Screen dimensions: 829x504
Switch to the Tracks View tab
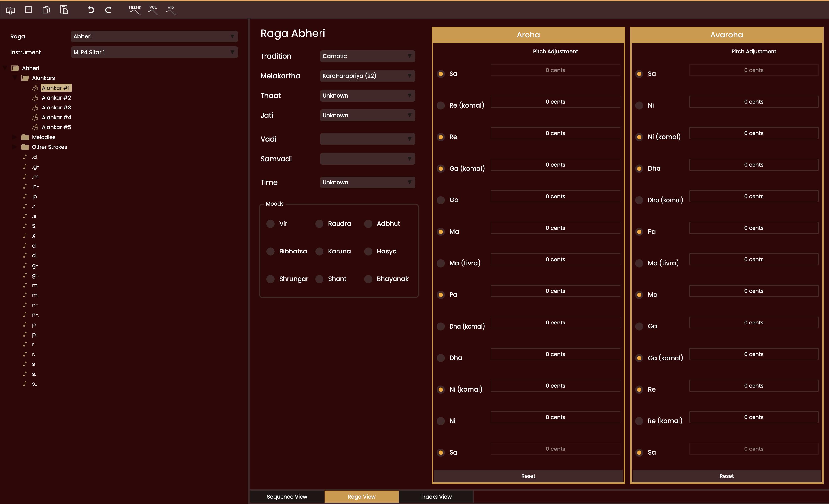click(x=436, y=497)
